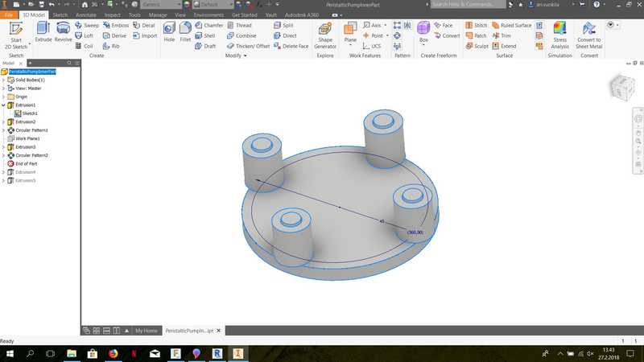This screenshot has height=362, width=644.
Task: Expand the Circular Pattern2 node
Action: (4, 155)
